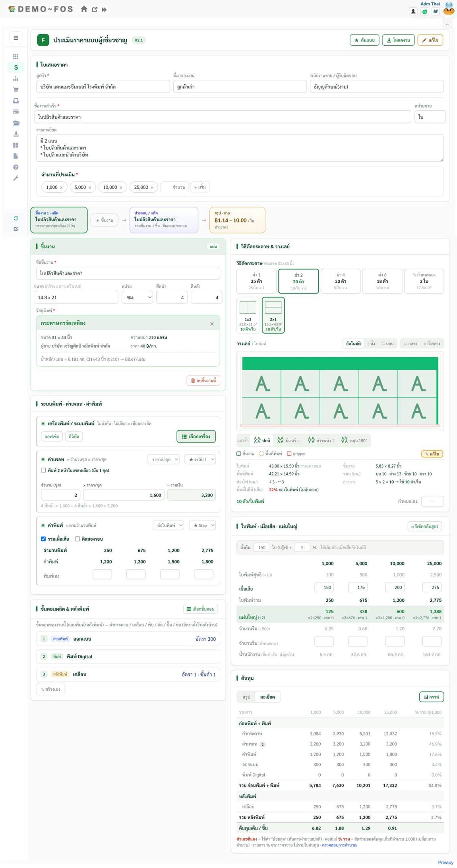The image size is (457, 868).
Task: Toggle the hamburger menu in the sidebar
Action: point(16,38)
